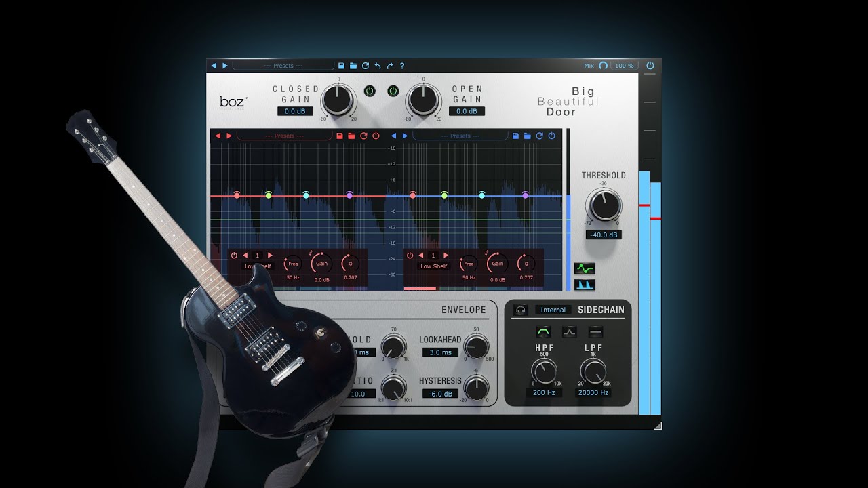The width and height of the screenshot is (868, 488).
Task: Open the Internal sidechain source dropdown
Action: [x=553, y=310]
